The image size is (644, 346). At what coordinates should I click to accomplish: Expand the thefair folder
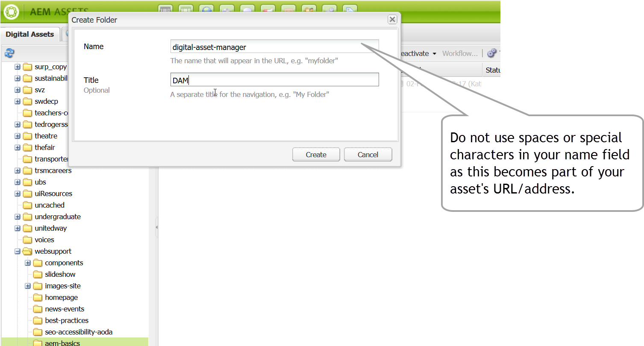click(x=18, y=147)
